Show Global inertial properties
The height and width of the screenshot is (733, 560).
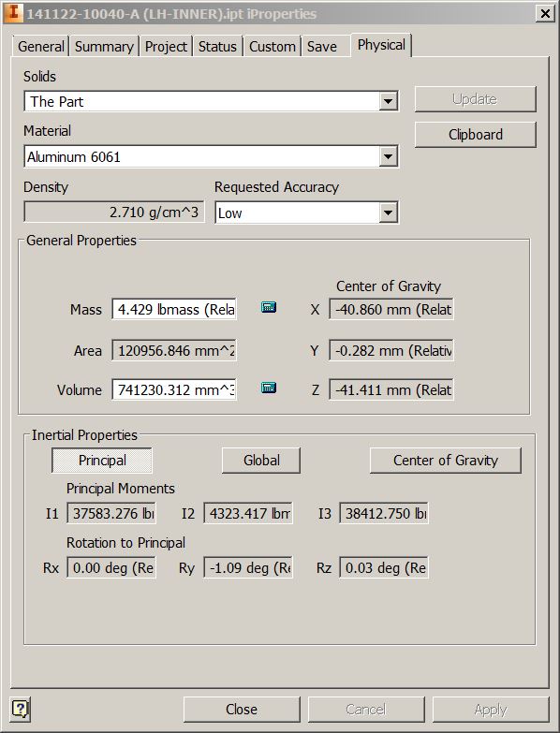(x=261, y=461)
